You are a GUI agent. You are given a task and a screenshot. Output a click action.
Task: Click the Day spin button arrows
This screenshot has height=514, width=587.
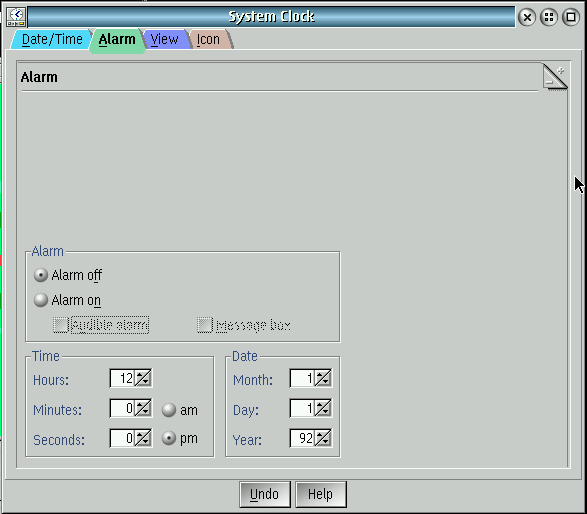click(x=323, y=408)
